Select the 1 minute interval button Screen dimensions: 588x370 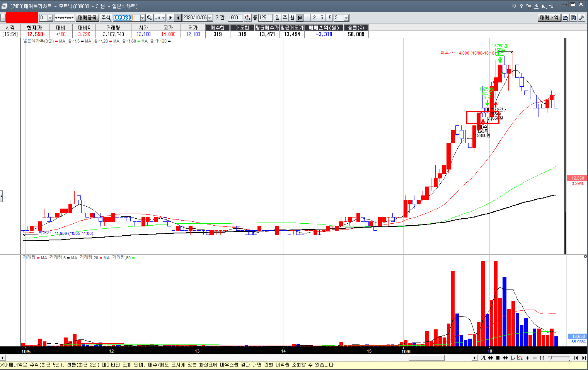pos(307,18)
